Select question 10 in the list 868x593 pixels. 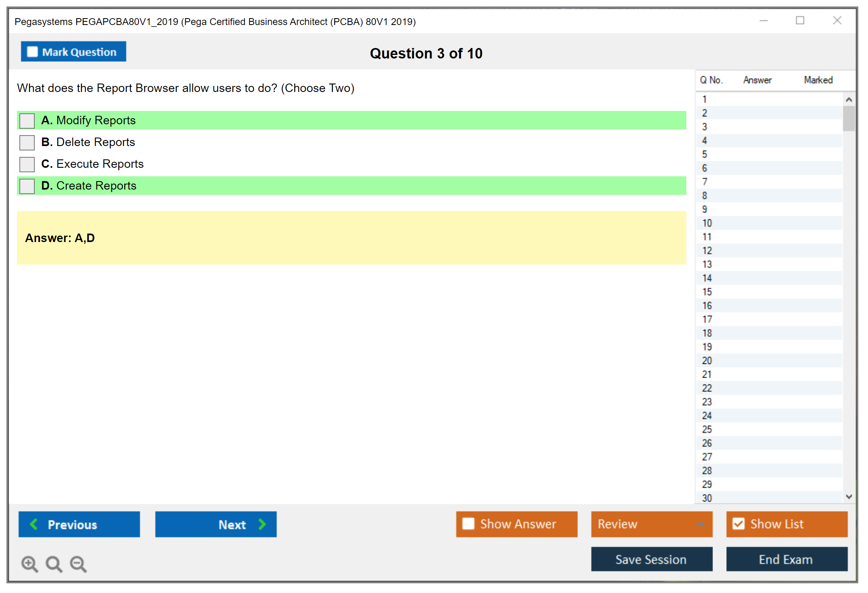pyautogui.click(x=707, y=223)
